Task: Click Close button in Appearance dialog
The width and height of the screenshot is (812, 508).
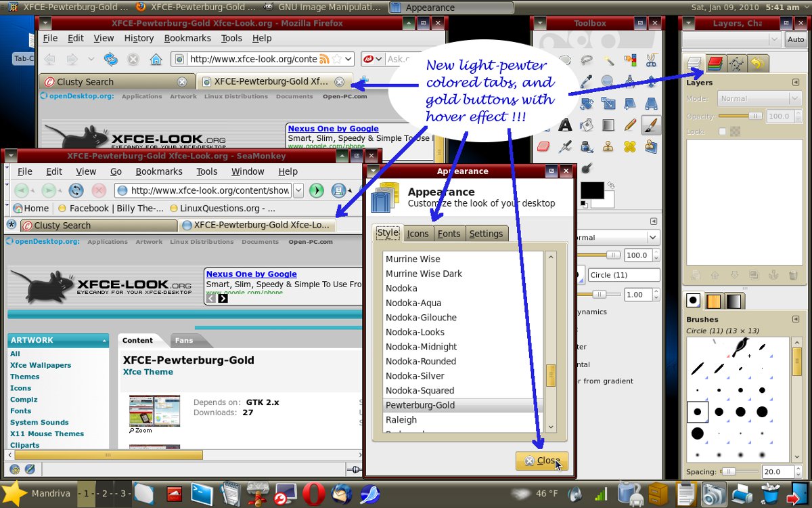Action: click(541, 461)
